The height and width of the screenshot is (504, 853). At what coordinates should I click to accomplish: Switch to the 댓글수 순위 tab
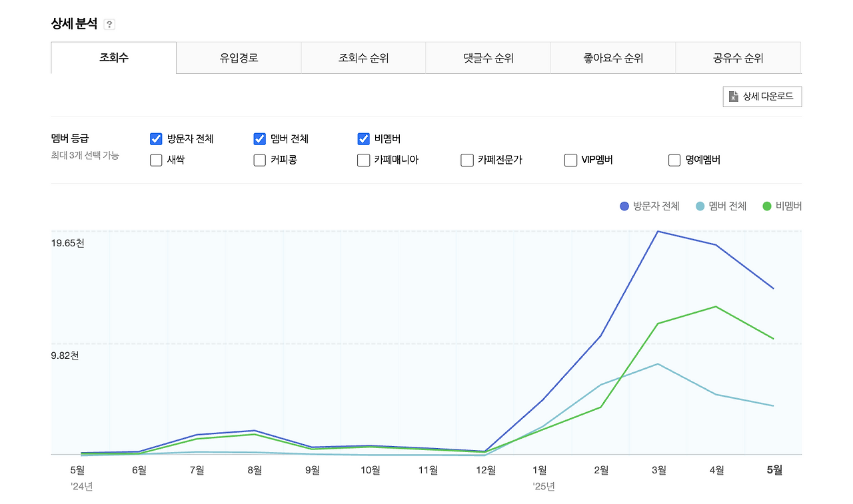click(487, 58)
